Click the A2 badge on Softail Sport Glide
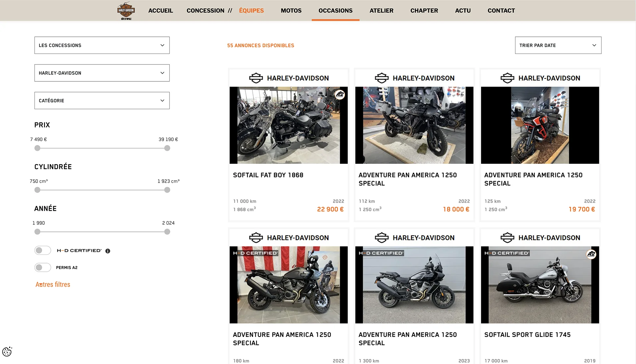636x364 pixels. (x=591, y=254)
